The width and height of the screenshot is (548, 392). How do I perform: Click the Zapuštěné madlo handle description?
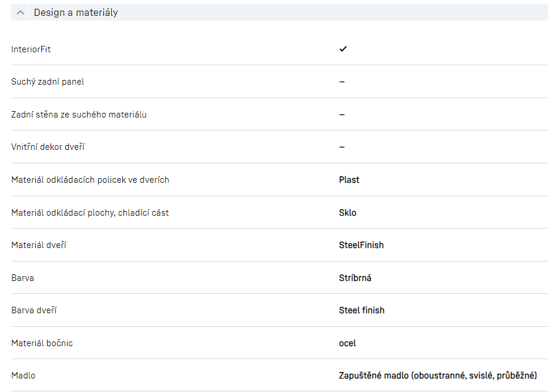click(x=437, y=376)
